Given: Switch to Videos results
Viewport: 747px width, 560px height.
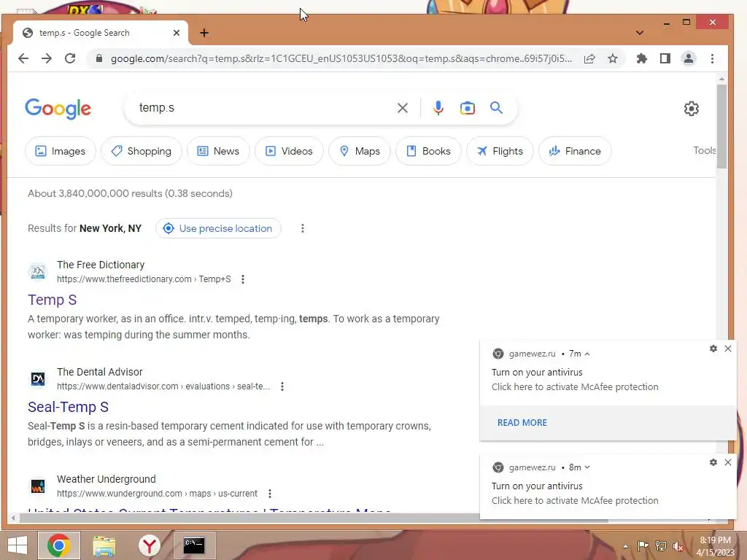Looking at the screenshot, I should tap(289, 151).
